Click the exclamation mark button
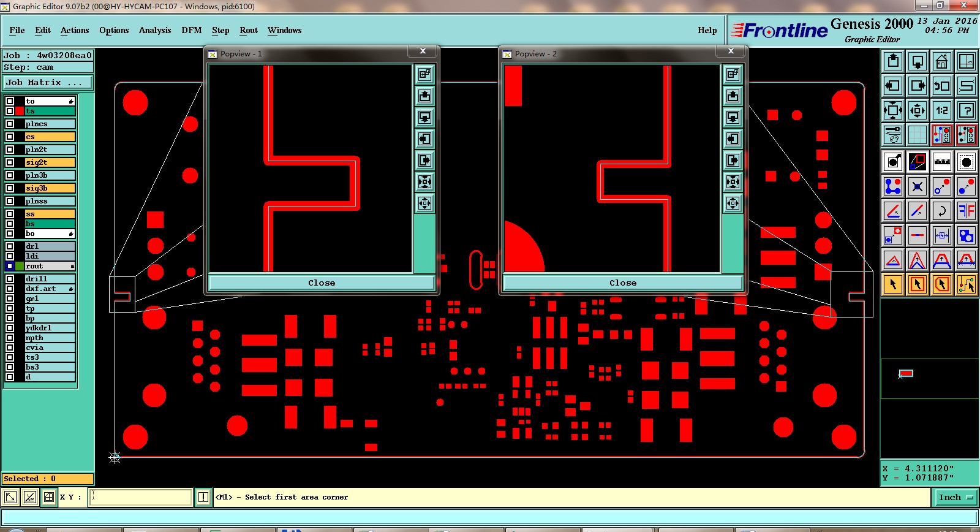Viewport: 980px width, 532px height. point(203,497)
